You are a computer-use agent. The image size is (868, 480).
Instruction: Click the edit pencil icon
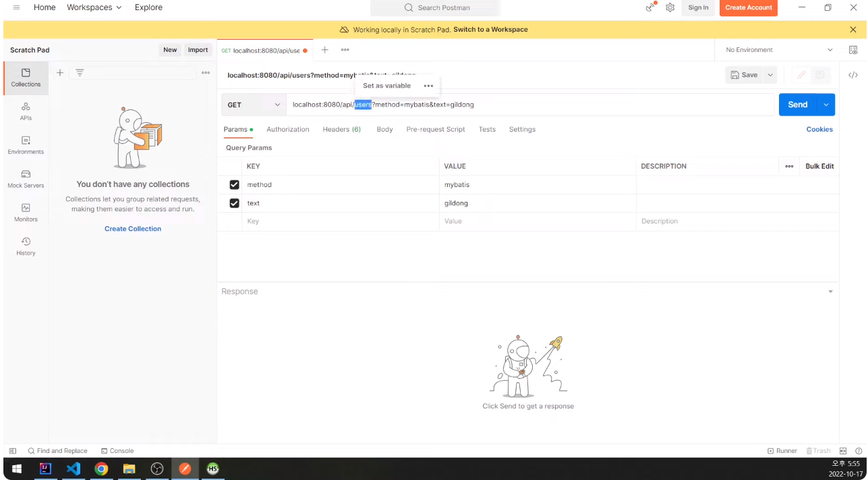coord(801,75)
